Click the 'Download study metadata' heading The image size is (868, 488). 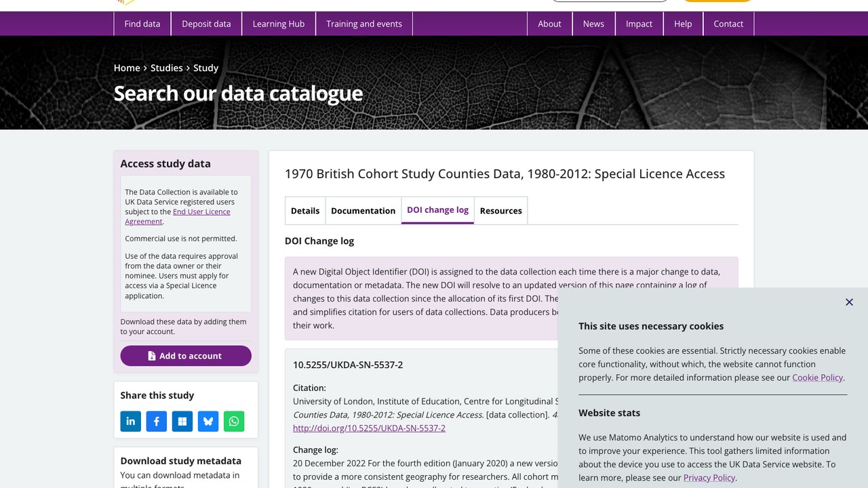[181, 461]
